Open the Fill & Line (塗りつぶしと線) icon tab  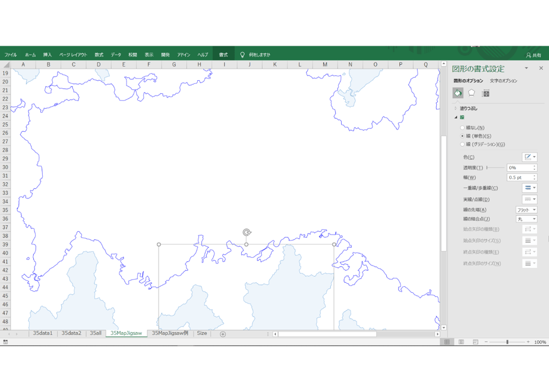coord(457,93)
